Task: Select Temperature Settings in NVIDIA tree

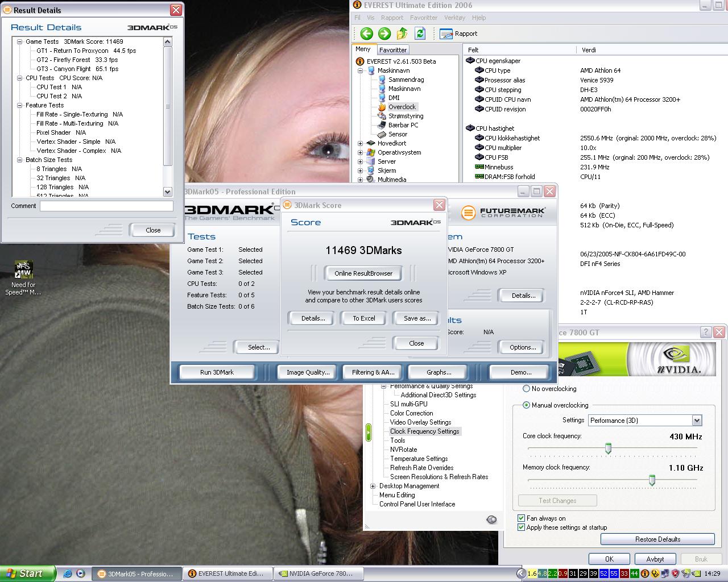Action: 419,459
